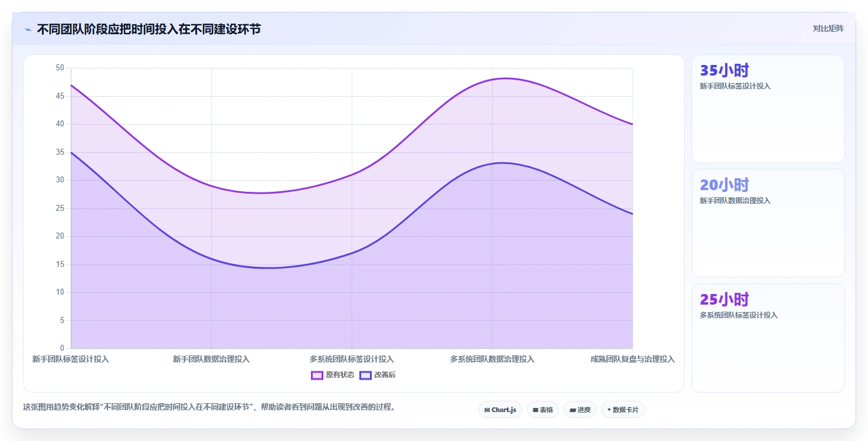This screenshot has height=441, width=868.
Task: Open the 35小时 data card
Action: click(x=768, y=109)
